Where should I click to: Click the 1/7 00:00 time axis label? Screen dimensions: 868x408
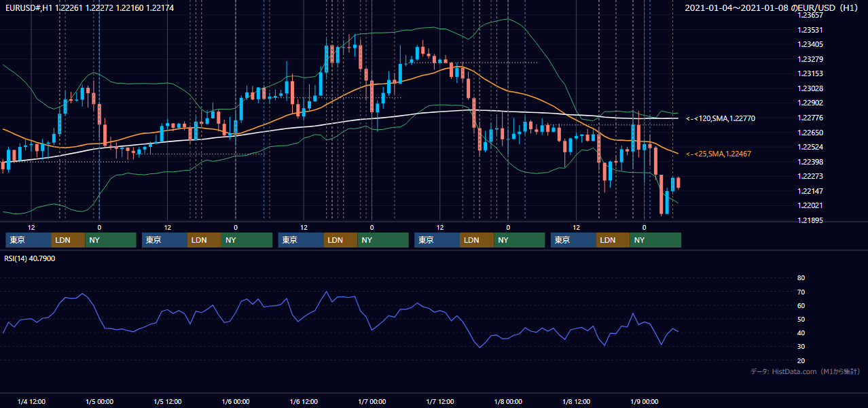tap(372, 401)
